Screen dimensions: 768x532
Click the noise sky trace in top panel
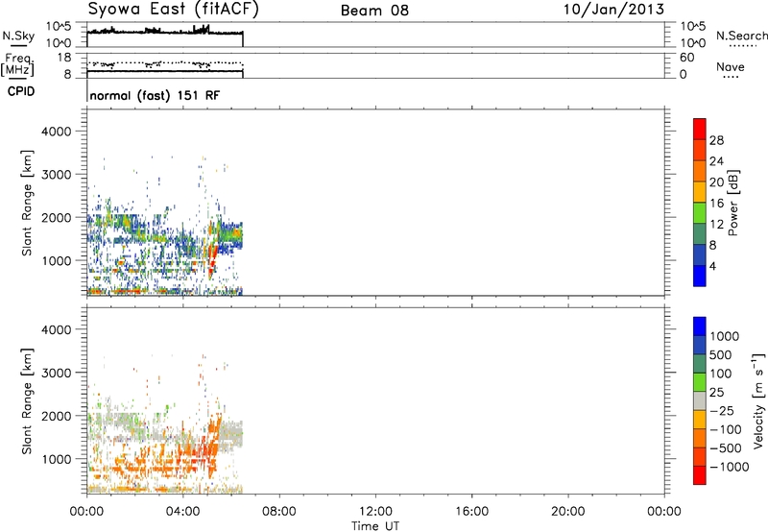coord(164,32)
